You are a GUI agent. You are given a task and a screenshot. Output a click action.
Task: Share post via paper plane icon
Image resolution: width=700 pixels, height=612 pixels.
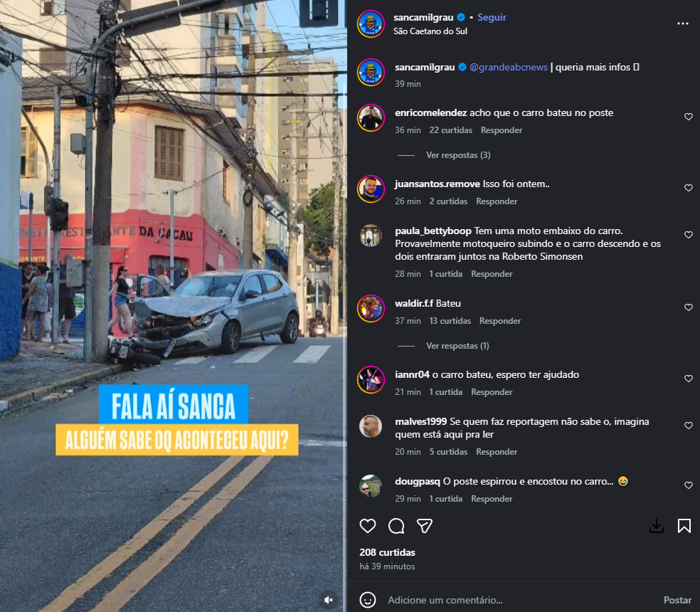[425, 526]
